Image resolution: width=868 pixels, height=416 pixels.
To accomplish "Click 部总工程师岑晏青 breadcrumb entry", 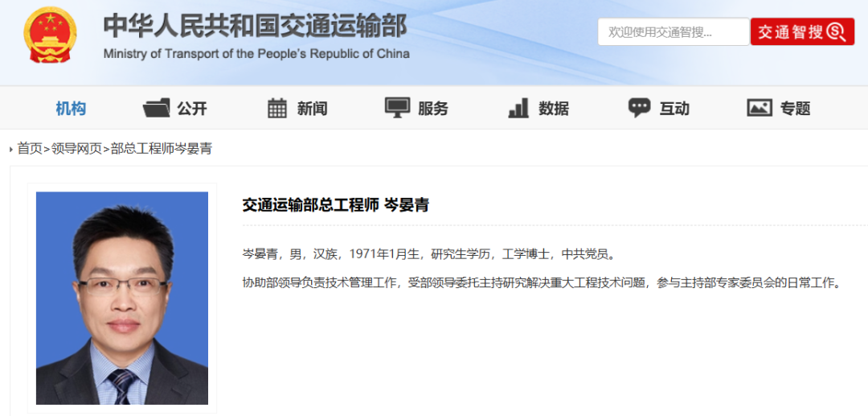I will (x=161, y=148).
